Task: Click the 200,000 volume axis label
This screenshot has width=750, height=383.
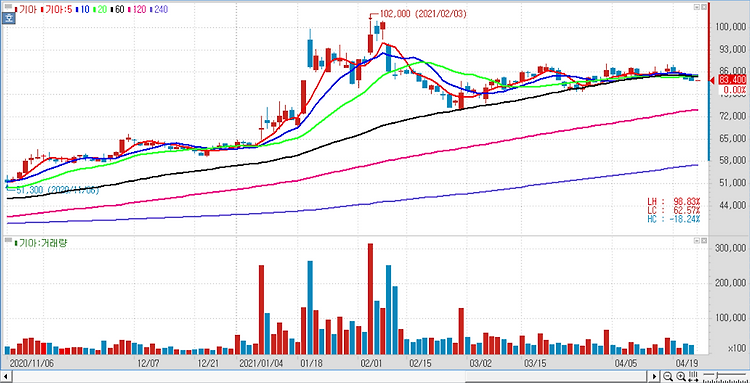Action: click(731, 283)
